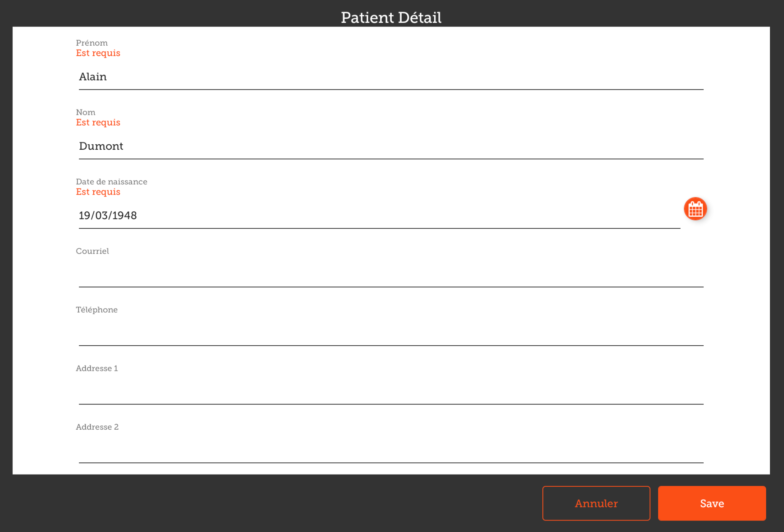The width and height of the screenshot is (784, 532).
Task: Click the Patient Détail title heading
Action: point(391,17)
